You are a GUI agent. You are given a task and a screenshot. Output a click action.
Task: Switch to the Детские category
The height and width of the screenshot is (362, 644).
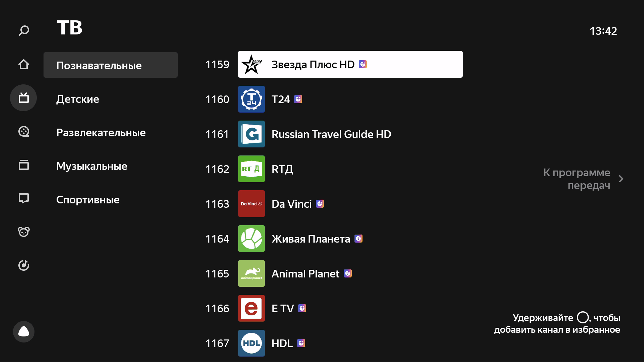click(78, 99)
